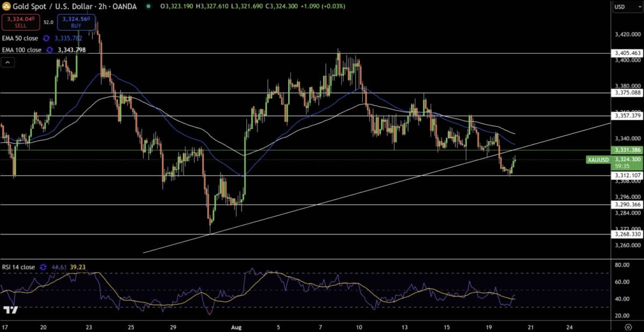
Task: Click the EMA 100 refresh status icon
Action: pos(49,50)
